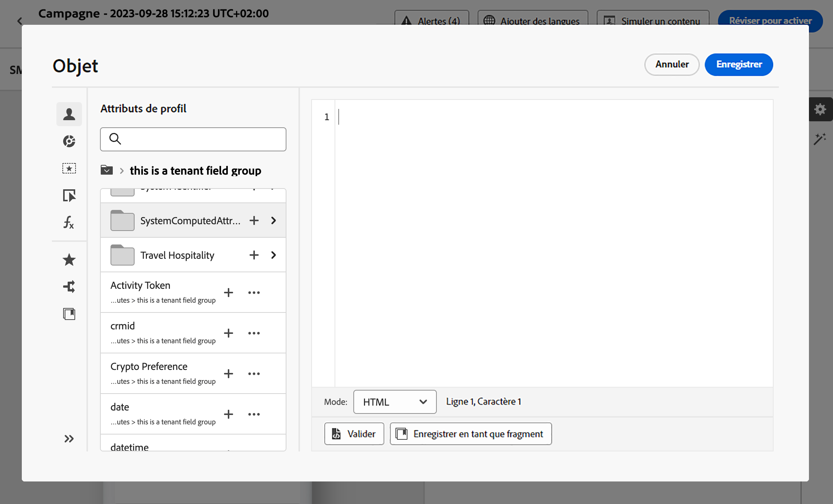Open more options for crmid attribute
Image resolution: width=833 pixels, height=504 pixels.
coord(254,333)
